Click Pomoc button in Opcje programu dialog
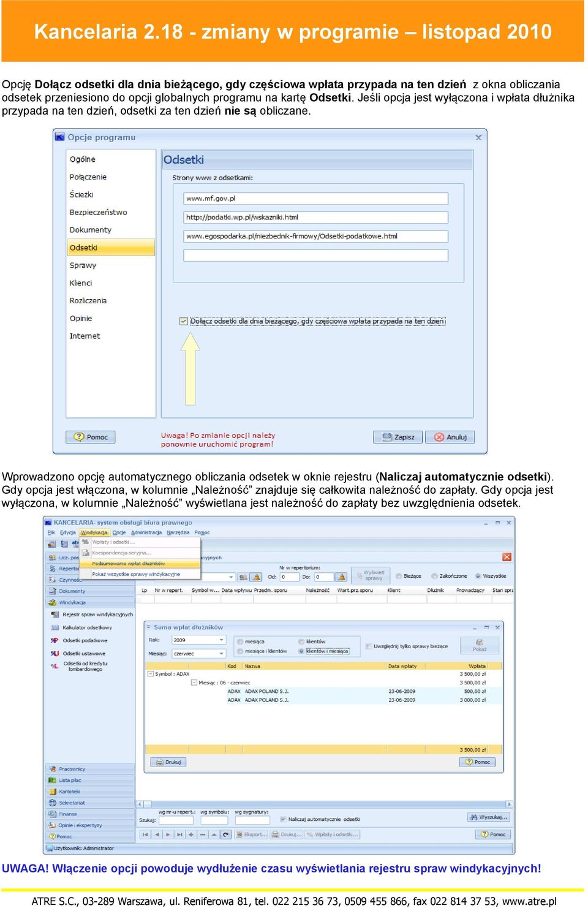588x908 pixels. point(91,437)
